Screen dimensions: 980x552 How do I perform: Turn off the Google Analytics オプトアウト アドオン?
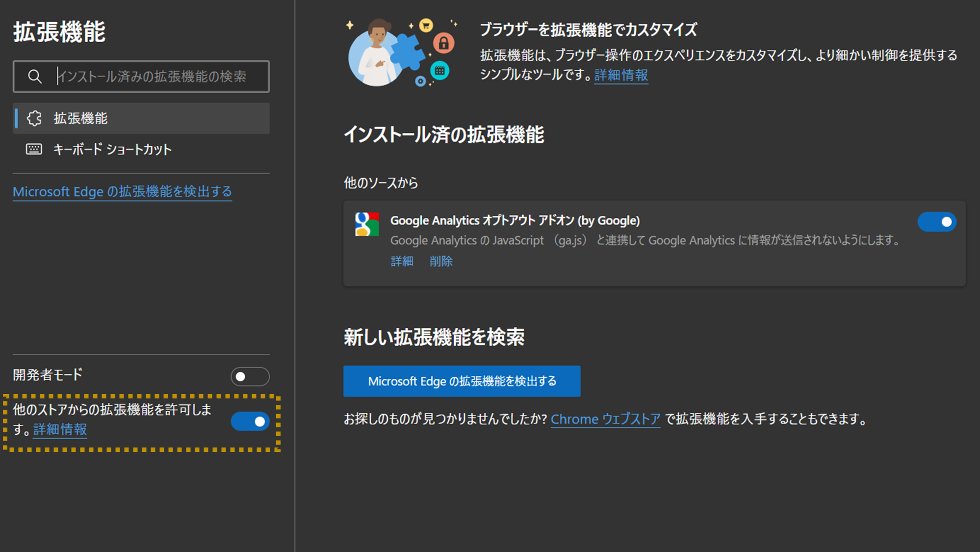(936, 222)
